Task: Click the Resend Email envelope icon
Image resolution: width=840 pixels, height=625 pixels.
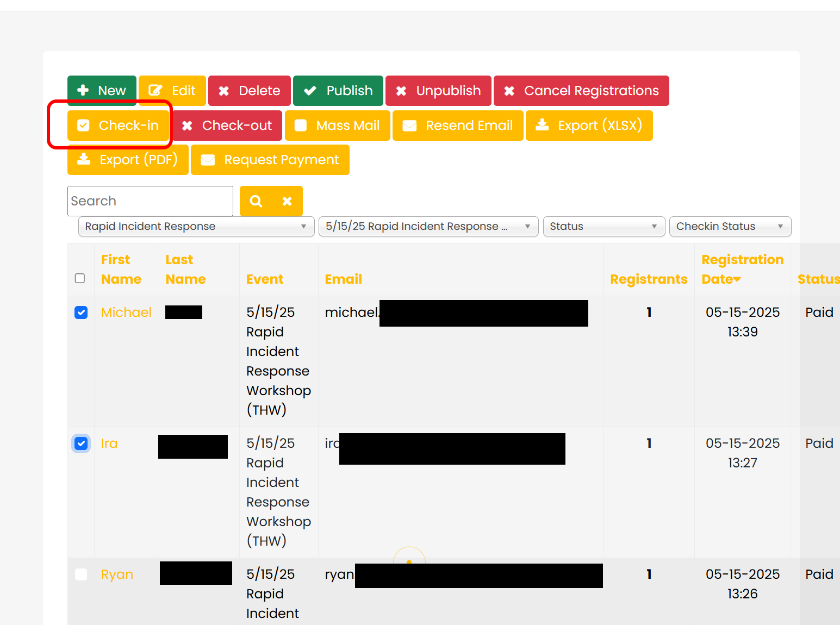Action: click(x=409, y=126)
